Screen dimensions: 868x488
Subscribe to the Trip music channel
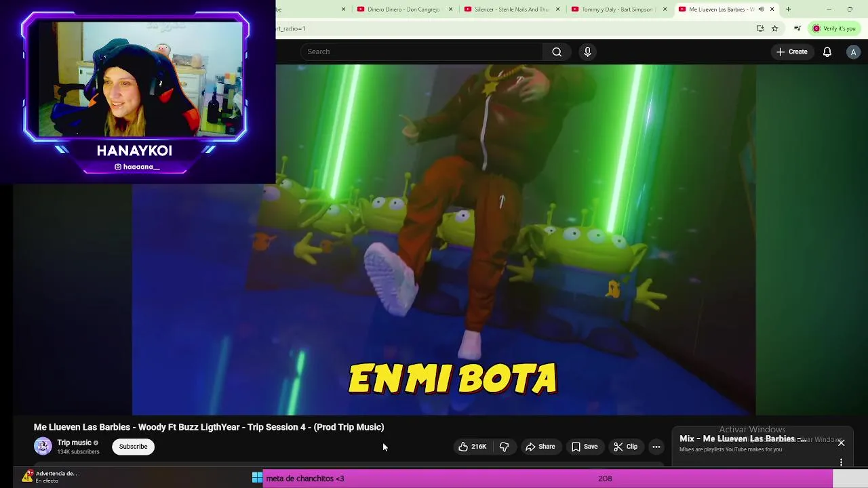point(133,447)
